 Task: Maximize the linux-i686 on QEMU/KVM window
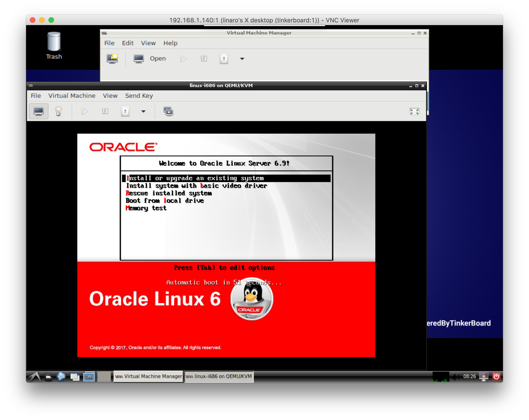coord(417,86)
